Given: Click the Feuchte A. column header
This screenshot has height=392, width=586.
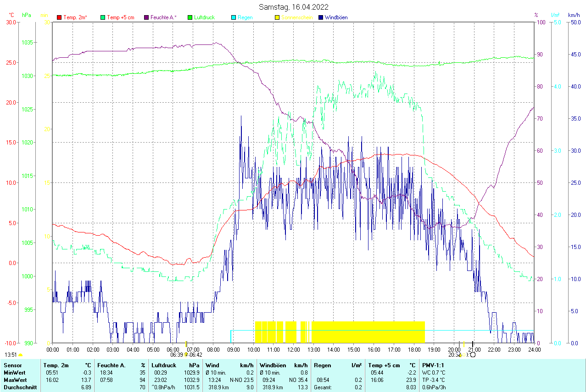Looking at the screenshot, I should (x=111, y=365).
